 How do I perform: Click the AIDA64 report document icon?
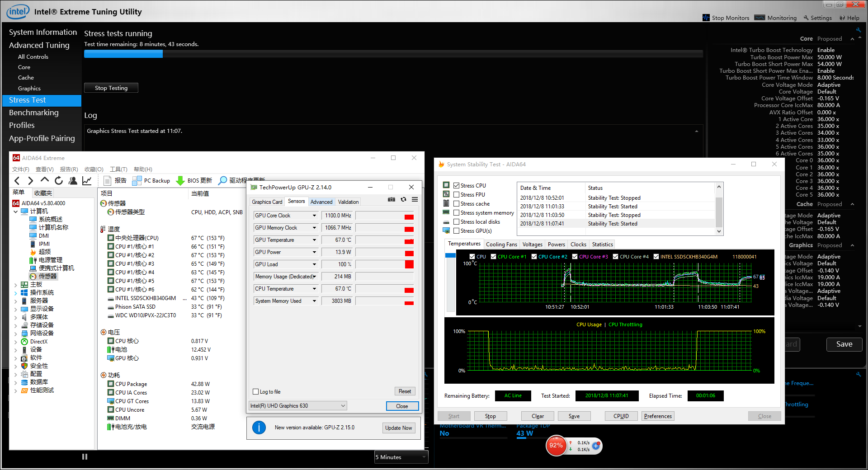point(108,181)
